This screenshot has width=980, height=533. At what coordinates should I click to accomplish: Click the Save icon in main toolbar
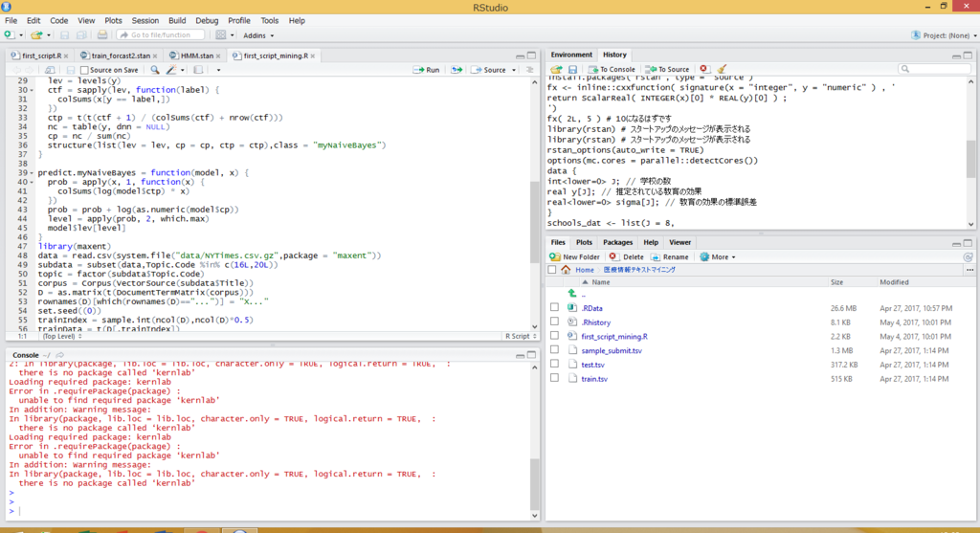(x=64, y=35)
